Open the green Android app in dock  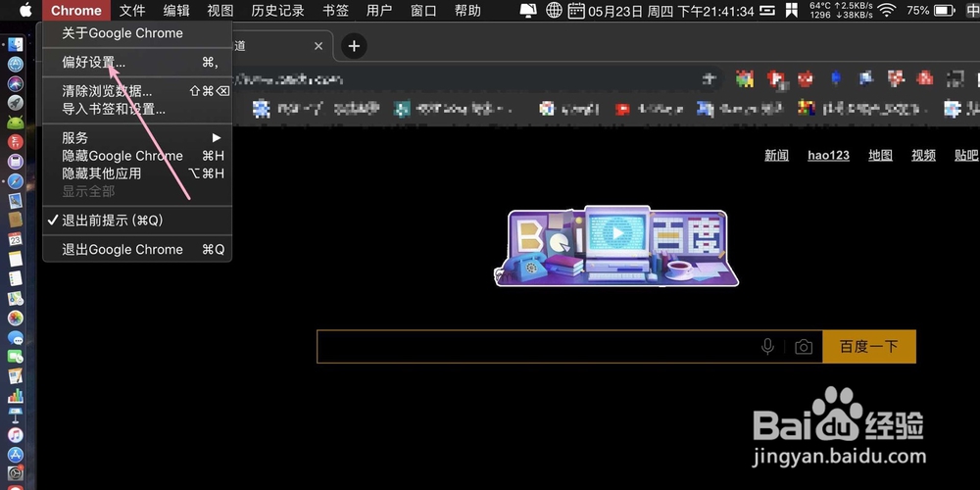[15, 122]
